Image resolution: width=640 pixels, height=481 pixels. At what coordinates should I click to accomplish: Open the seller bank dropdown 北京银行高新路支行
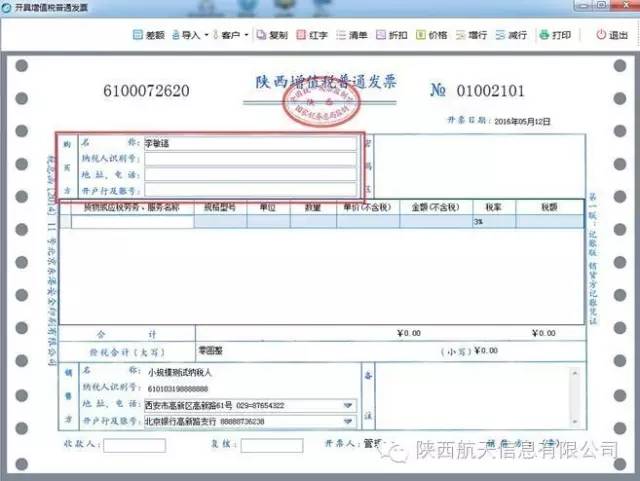[x=348, y=421]
